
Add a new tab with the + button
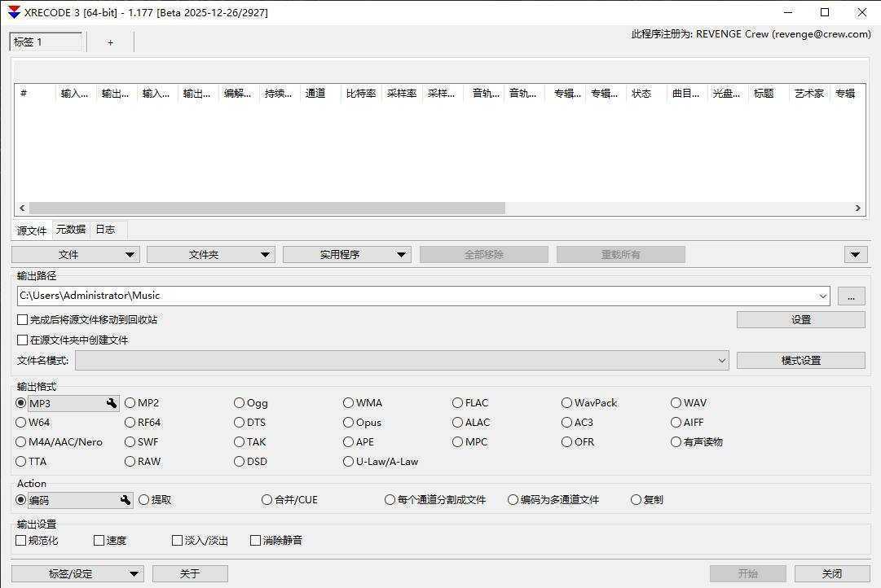(x=110, y=42)
